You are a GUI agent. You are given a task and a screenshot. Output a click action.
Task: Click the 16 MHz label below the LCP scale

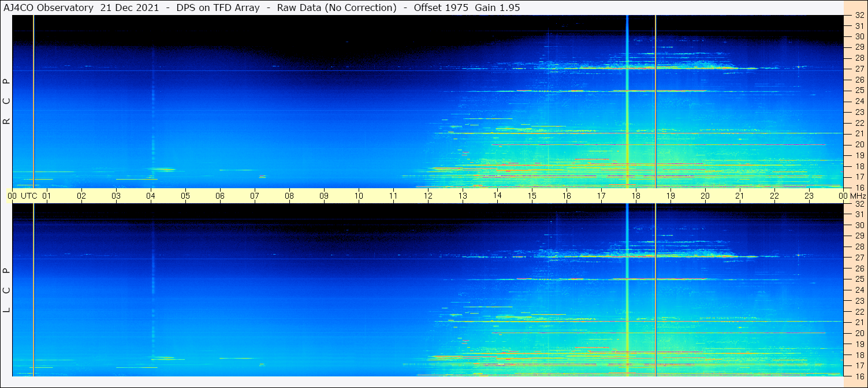click(x=859, y=376)
